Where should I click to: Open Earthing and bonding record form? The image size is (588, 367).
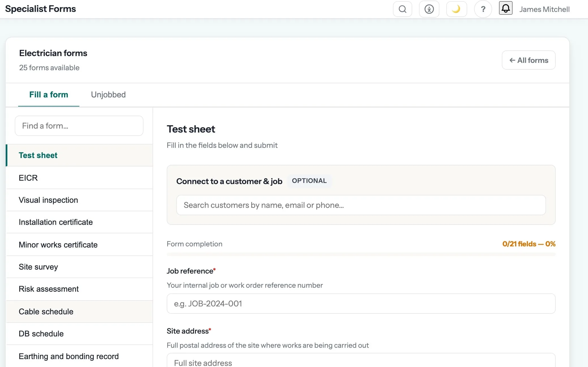(x=79, y=356)
